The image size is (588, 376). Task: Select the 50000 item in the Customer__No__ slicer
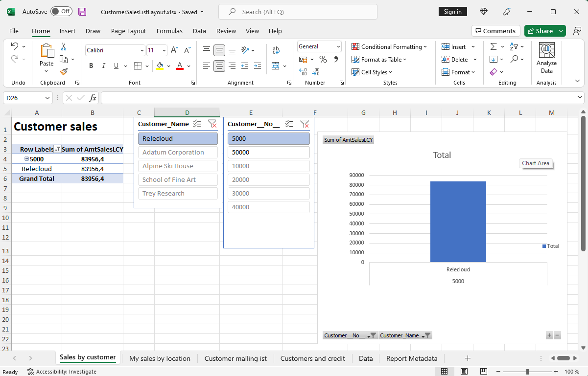tap(268, 152)
